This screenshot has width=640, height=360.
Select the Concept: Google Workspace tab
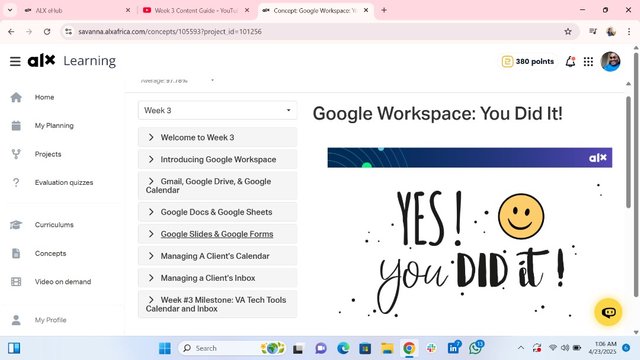click(x=315, y=11)
